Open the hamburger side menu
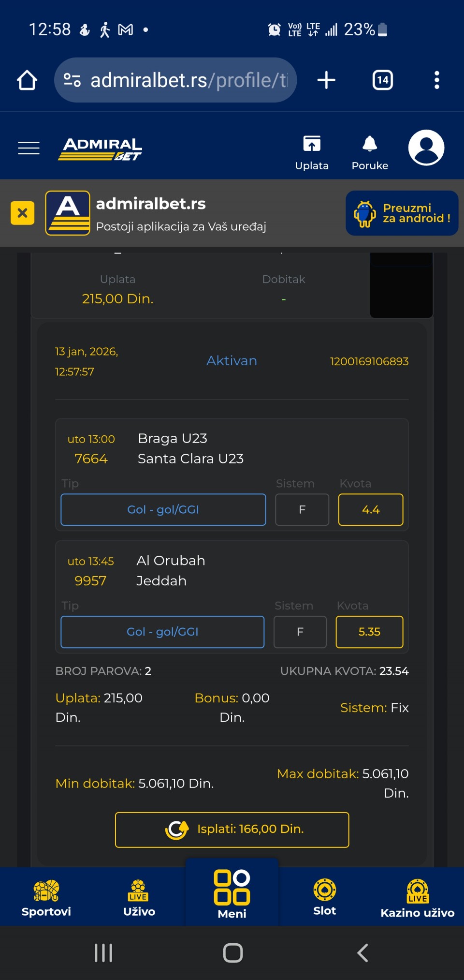Screen dimensions: 464x980 click(29, 148)
